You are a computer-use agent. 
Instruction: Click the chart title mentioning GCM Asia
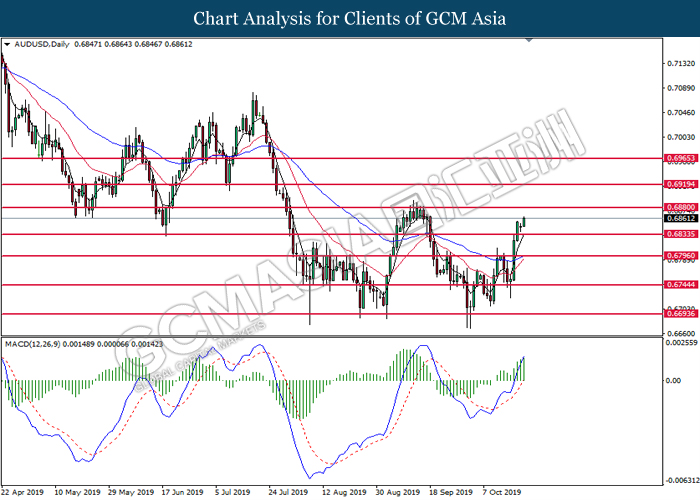click(x=349, y=18)
